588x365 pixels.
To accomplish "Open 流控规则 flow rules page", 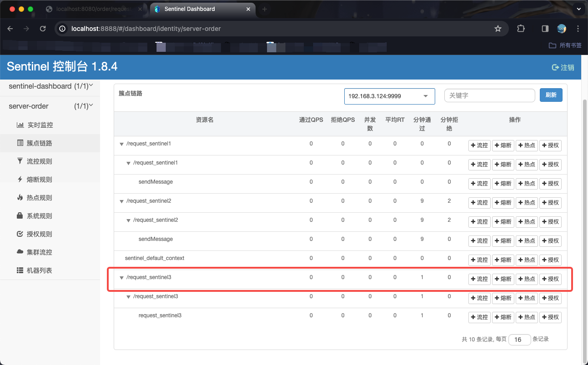I will click(x=35, y=161).
